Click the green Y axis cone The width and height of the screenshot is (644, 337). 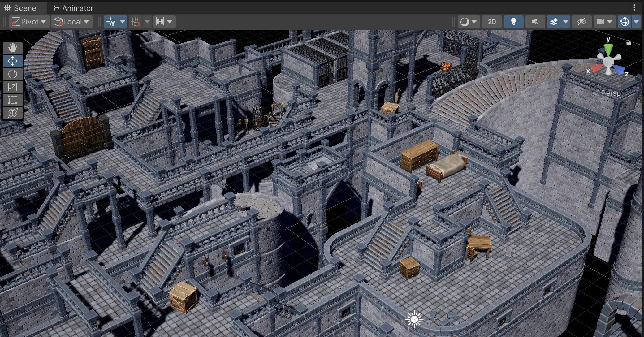(x=608, y=49)
